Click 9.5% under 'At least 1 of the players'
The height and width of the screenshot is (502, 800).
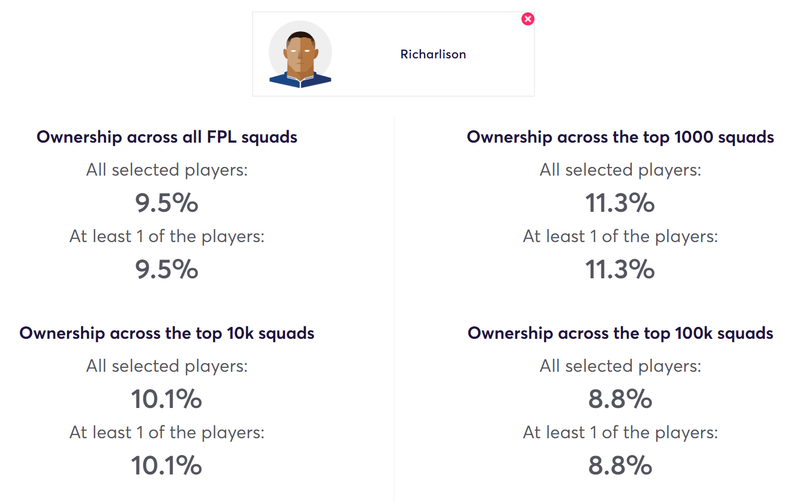pyautogui.click(x=167, y=269)
